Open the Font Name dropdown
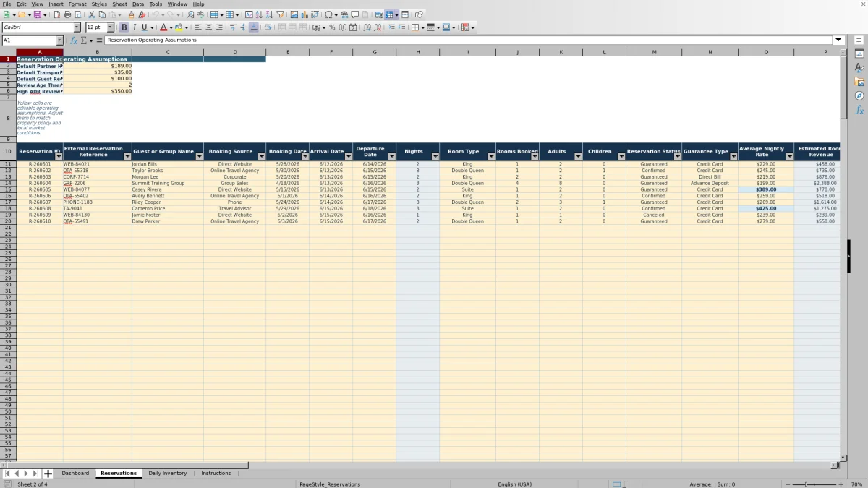This screenshot has height=488, width=868. click(77, 27)
